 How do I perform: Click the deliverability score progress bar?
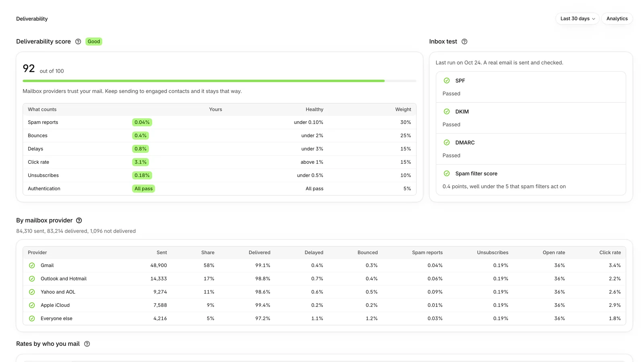pyautogui.click(x=219, y=81)
